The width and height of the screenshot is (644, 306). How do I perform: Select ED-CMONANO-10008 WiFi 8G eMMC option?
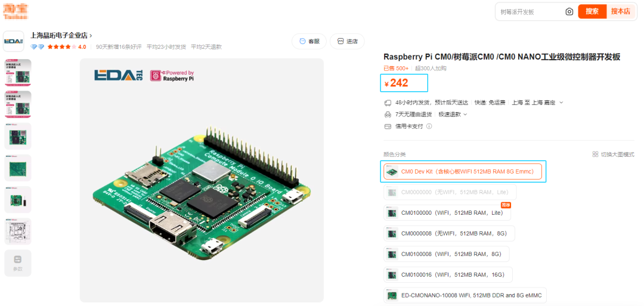pos(465,295)
